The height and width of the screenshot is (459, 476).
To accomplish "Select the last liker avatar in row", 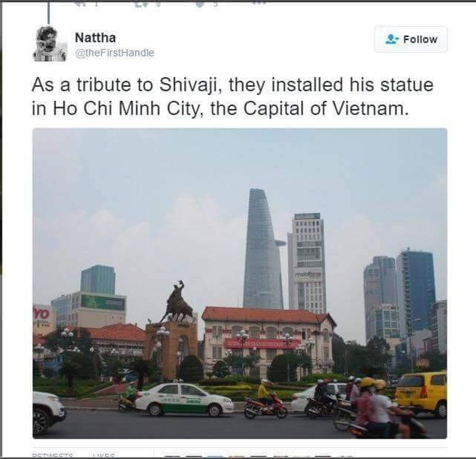I will (346, 456).
